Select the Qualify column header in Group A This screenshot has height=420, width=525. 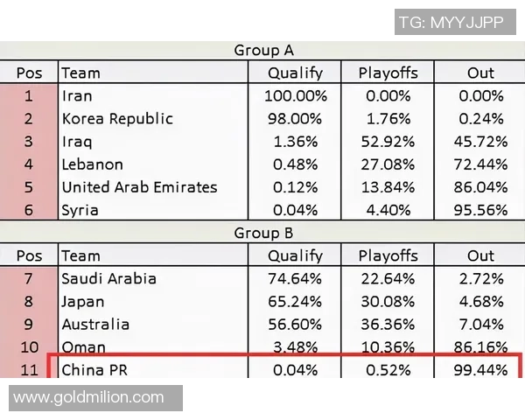[295, 73]
